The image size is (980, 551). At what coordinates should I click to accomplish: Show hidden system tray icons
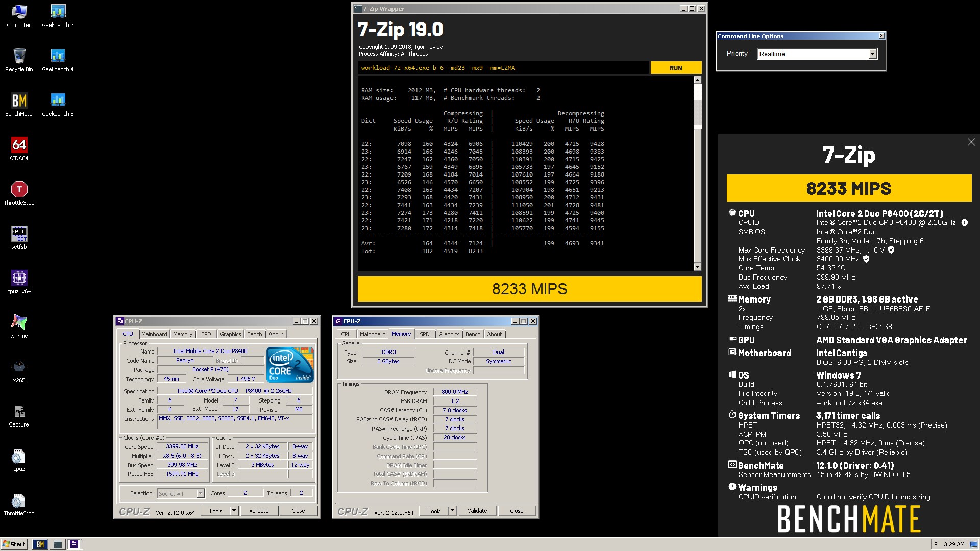[x=936, y=544]
